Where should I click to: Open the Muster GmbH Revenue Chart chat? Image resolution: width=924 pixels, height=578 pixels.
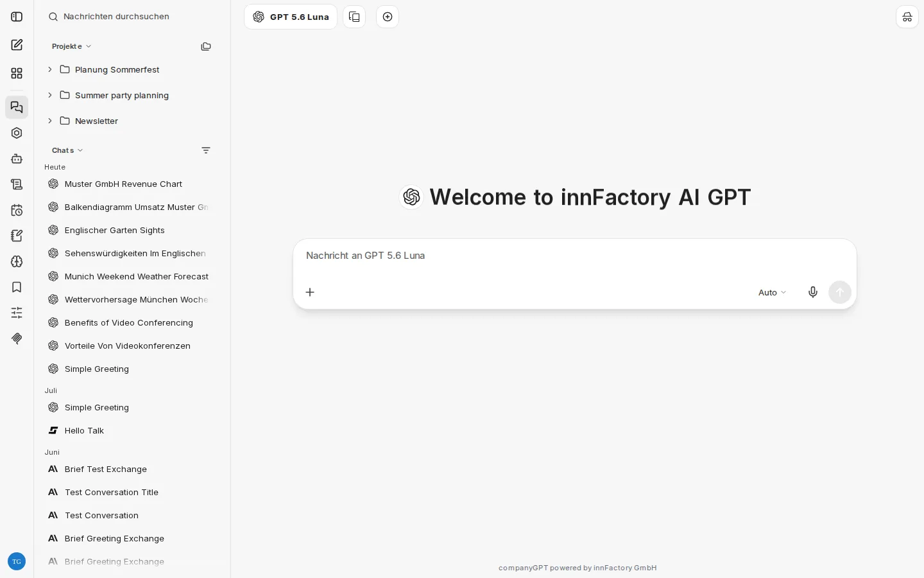click(128, 184)
